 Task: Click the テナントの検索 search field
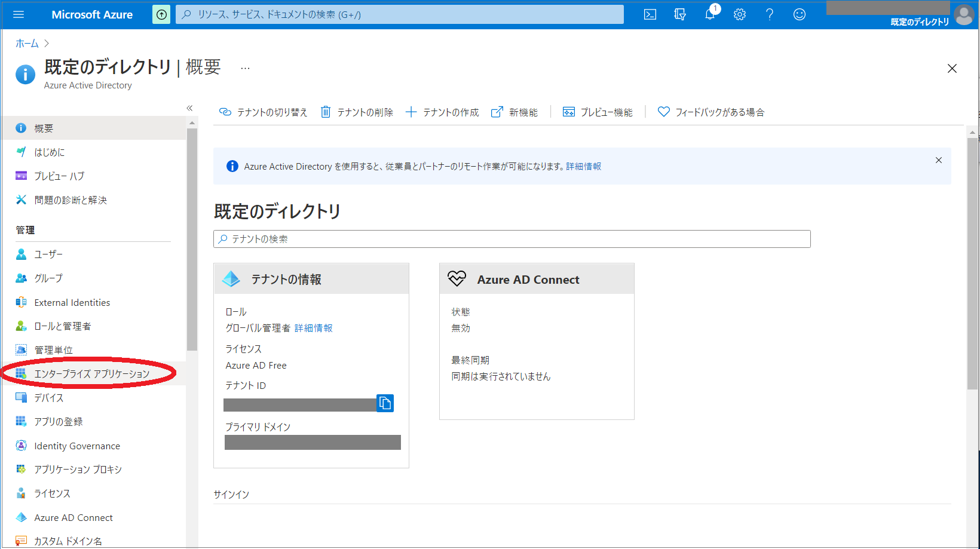[512, 239]
